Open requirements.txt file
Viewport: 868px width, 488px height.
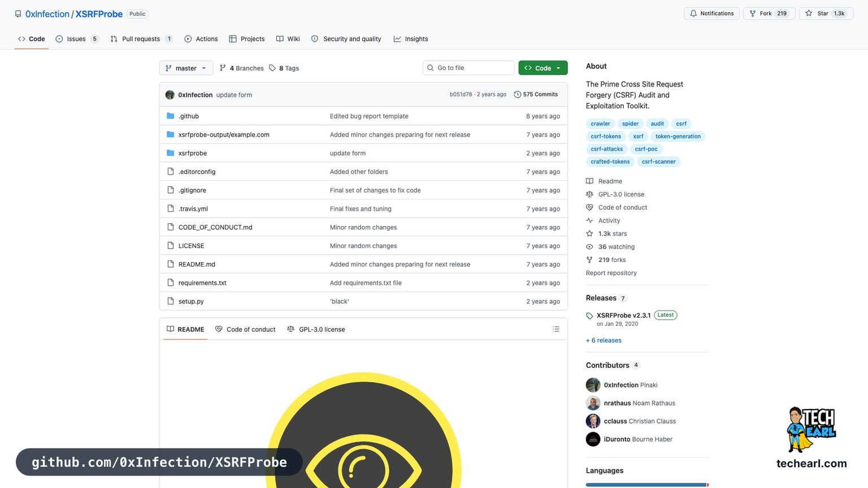tap(202, 283)
